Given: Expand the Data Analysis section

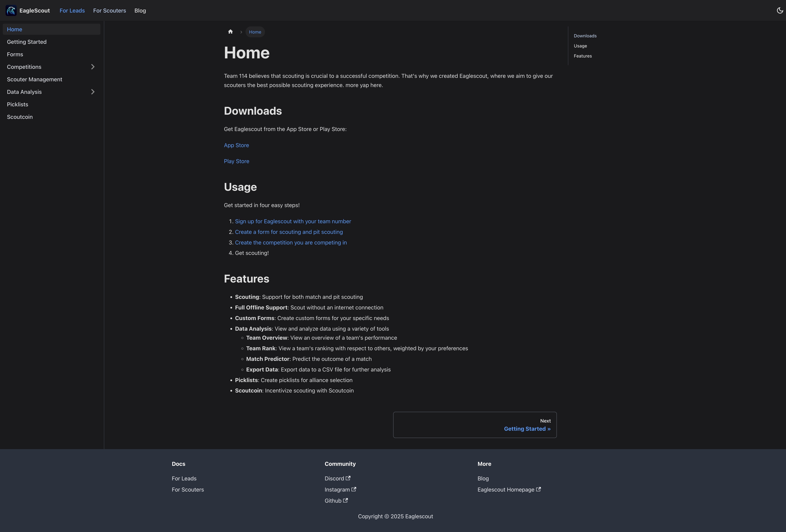Looking at the screenshot, I should pyautogui.click(x=93, y=92).
